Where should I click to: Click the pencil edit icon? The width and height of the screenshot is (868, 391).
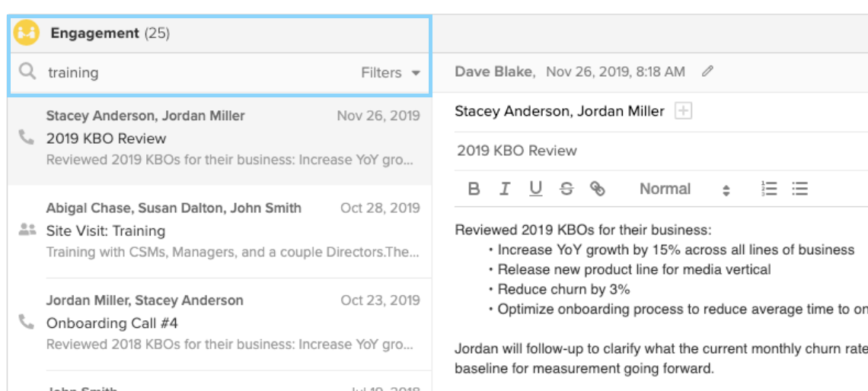click(x=708, y=72)
